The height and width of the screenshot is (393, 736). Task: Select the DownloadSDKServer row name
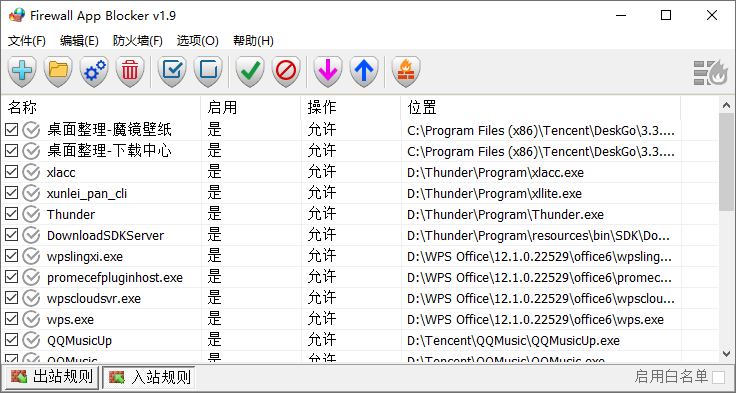pyautogui.click(x=105, y=235)
